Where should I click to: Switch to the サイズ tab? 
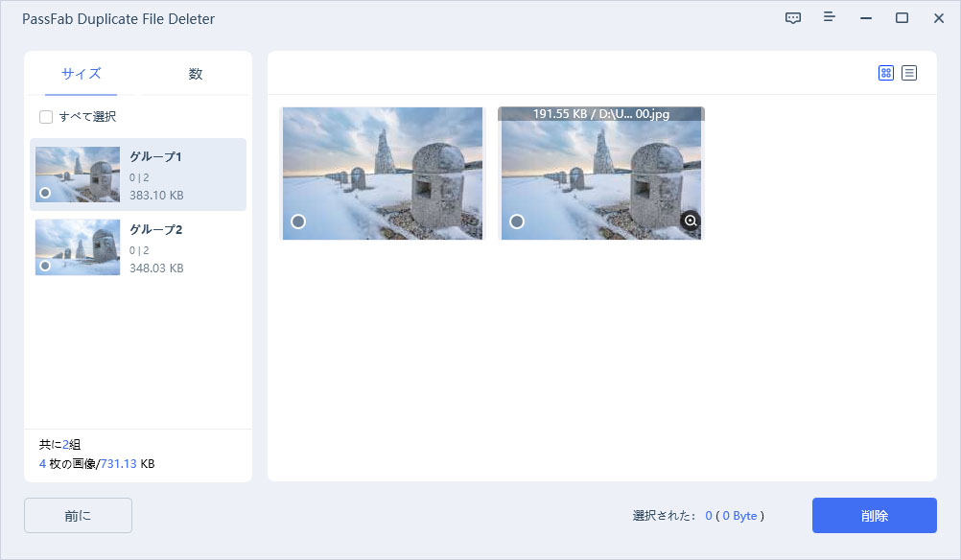[x=82, y=74]
